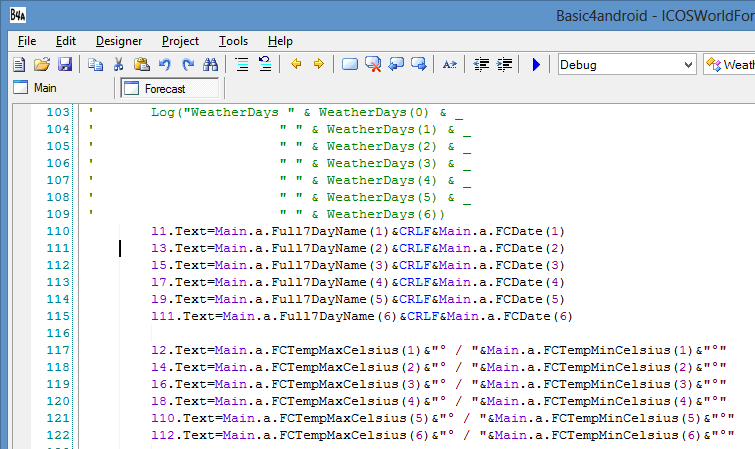Toggle a bookmark with the blue rectangle icon
The width and height of the screenshot is (755, 449).
pyautogui.click(x=350, y=64)
